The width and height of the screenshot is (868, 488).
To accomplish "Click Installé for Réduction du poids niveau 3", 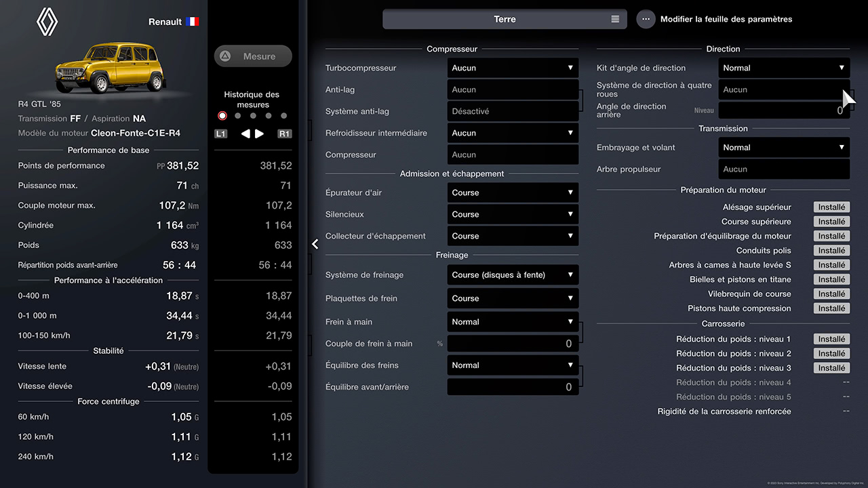I will coord(831,368).
